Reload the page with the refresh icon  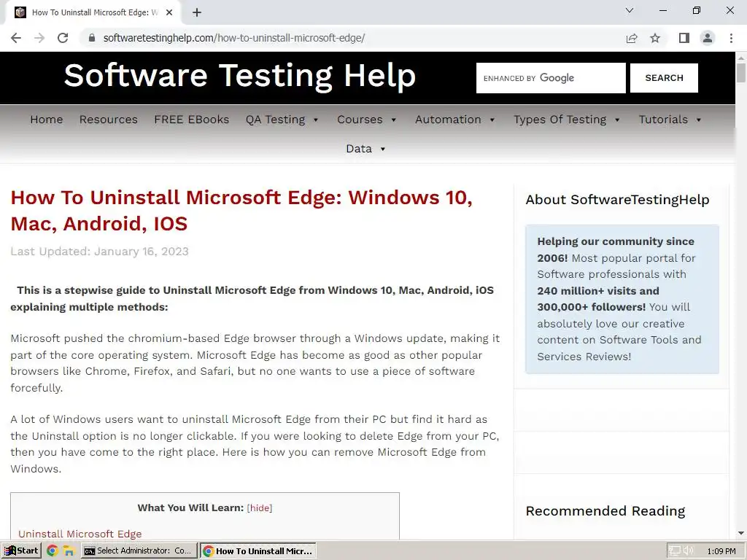coord(63,38)
